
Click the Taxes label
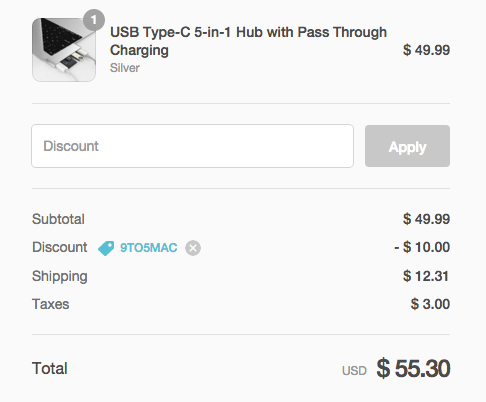(51, 304)
